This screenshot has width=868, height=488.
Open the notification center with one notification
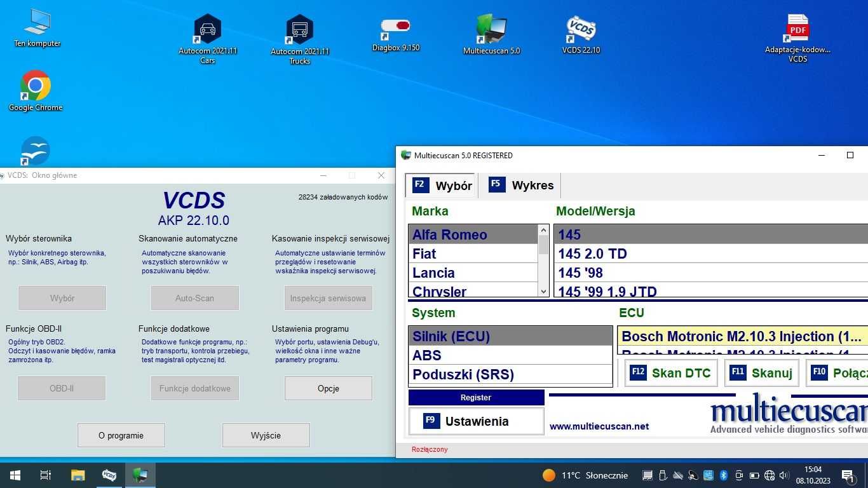848,475
